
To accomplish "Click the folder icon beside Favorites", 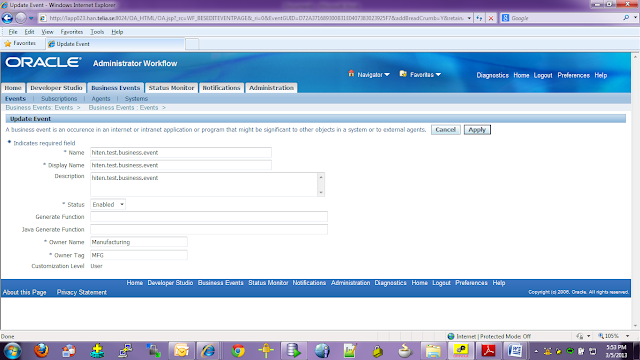I will [x=403, y=73].
